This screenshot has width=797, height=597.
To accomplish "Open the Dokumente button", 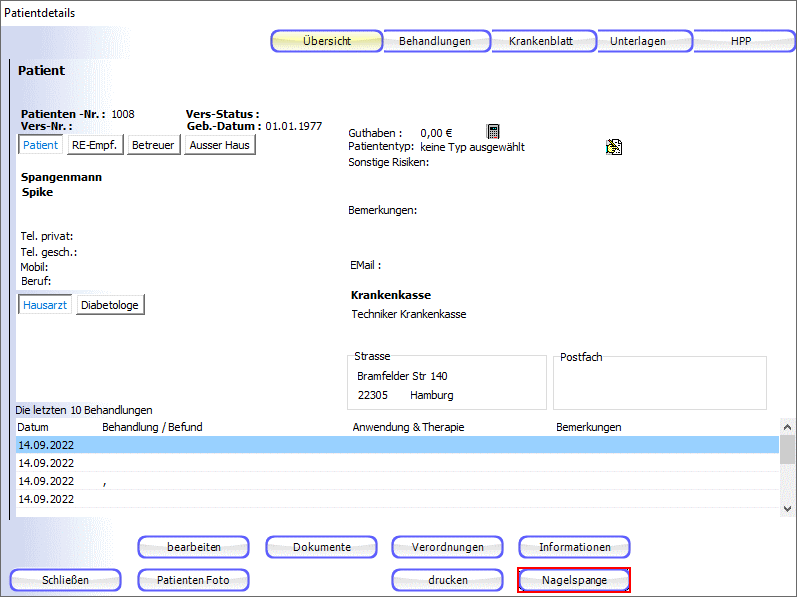I will coord(321,547).
